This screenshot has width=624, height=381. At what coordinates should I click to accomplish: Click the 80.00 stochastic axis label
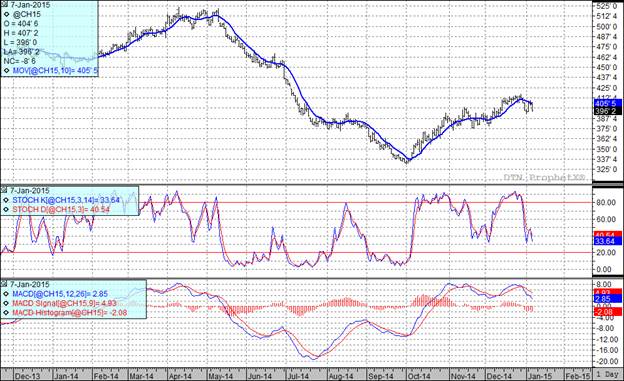pyautogui.click(x=606, y=202)
